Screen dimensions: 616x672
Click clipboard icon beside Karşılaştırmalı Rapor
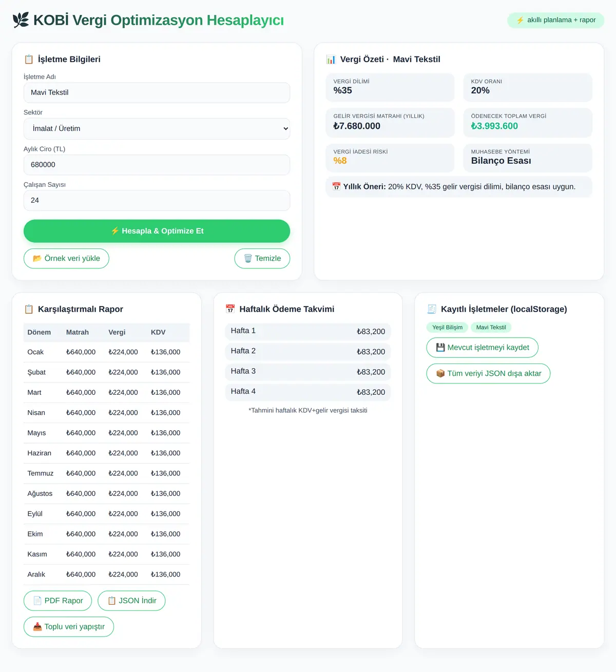pos(29,309)
